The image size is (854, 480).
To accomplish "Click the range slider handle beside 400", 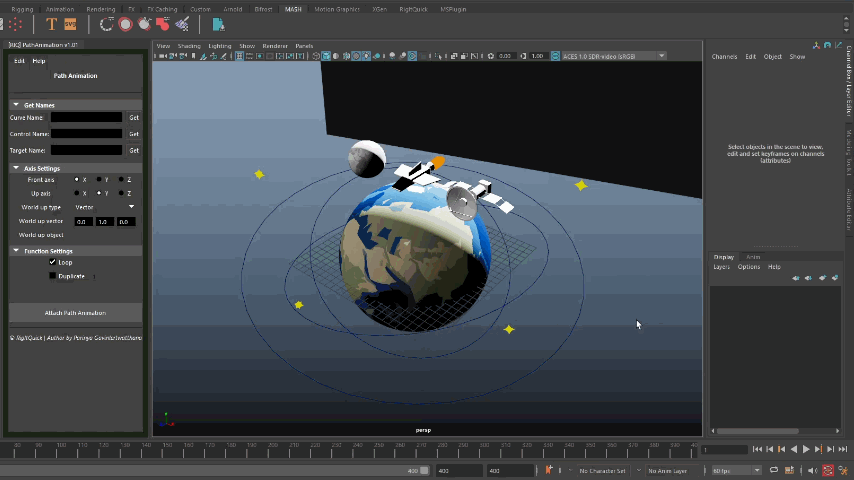I will 424,471.
